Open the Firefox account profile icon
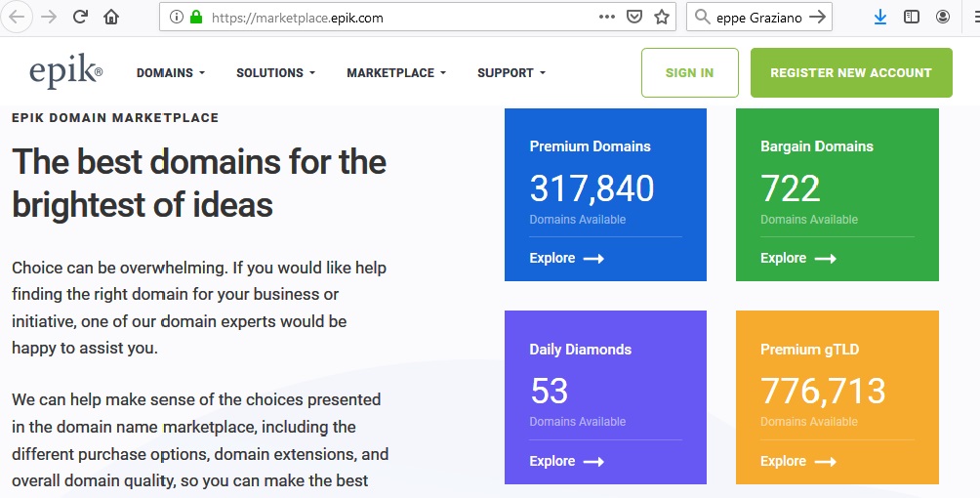This screenshot has width=980, height=498. tap(943, 17)
